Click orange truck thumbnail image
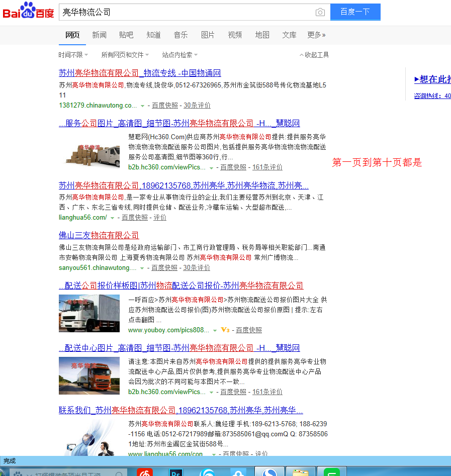 point(89,375)
